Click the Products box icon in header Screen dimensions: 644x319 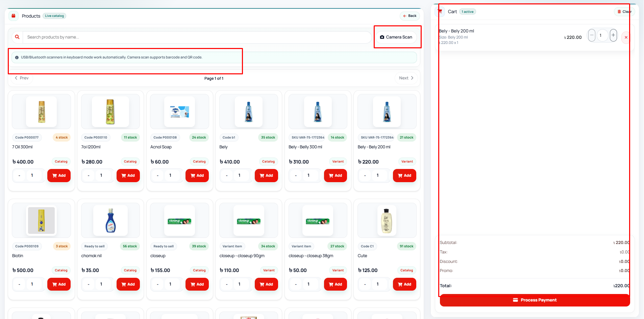coord(14,16)
